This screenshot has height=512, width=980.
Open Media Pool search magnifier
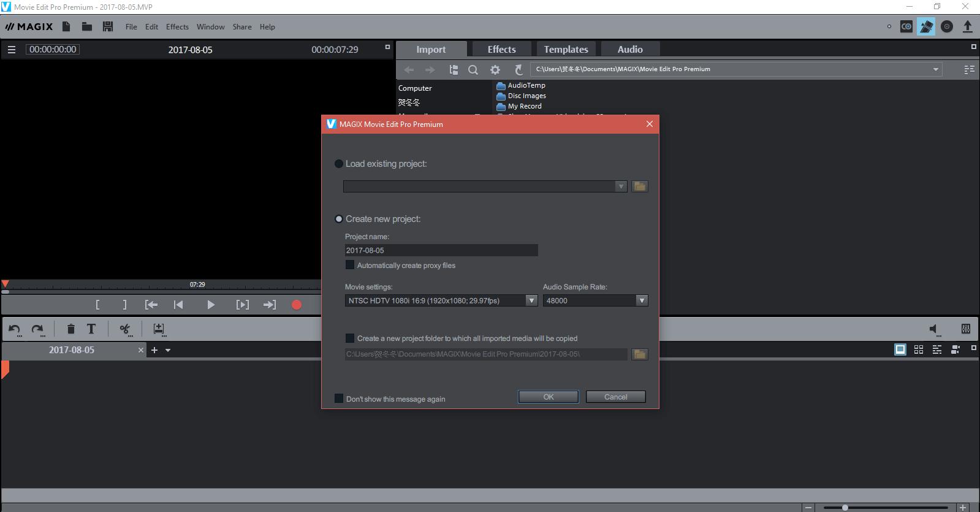[473, 70]
